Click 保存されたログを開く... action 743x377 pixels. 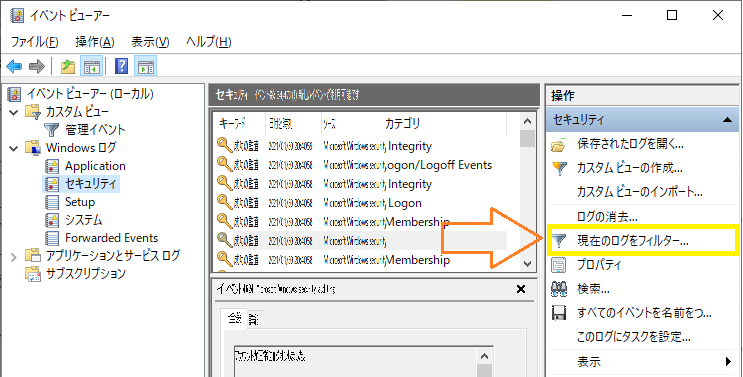click(630, 144)
